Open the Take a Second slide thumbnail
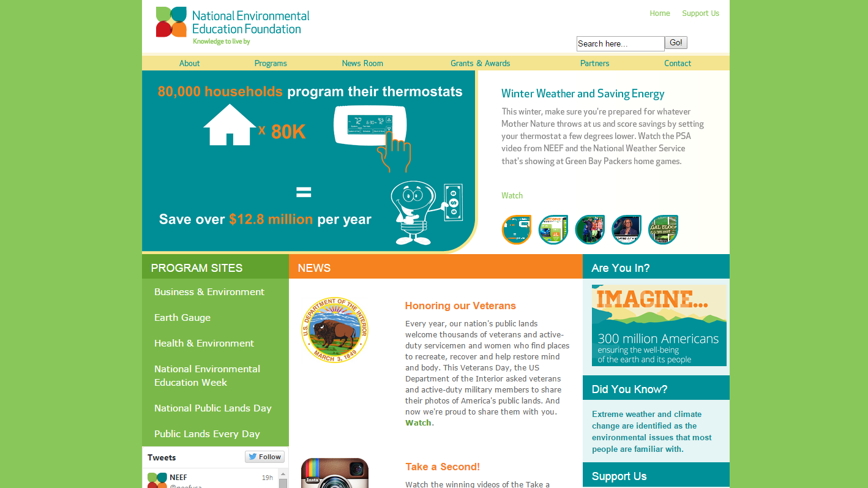 [553, 230]
